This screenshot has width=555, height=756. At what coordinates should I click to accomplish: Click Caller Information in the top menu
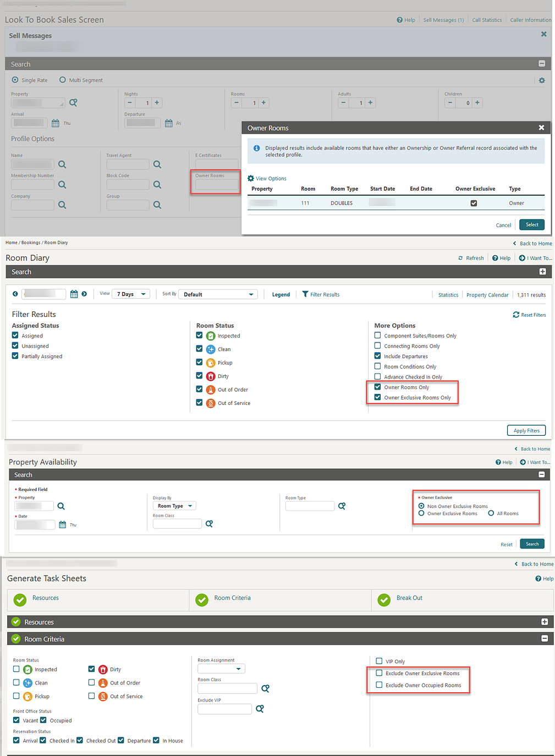(530, 20)
